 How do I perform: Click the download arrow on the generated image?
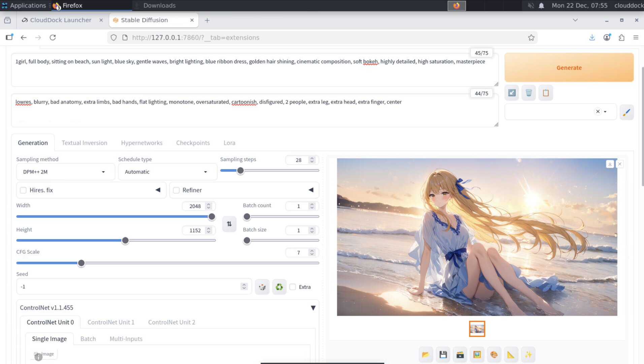coord(610,164)
